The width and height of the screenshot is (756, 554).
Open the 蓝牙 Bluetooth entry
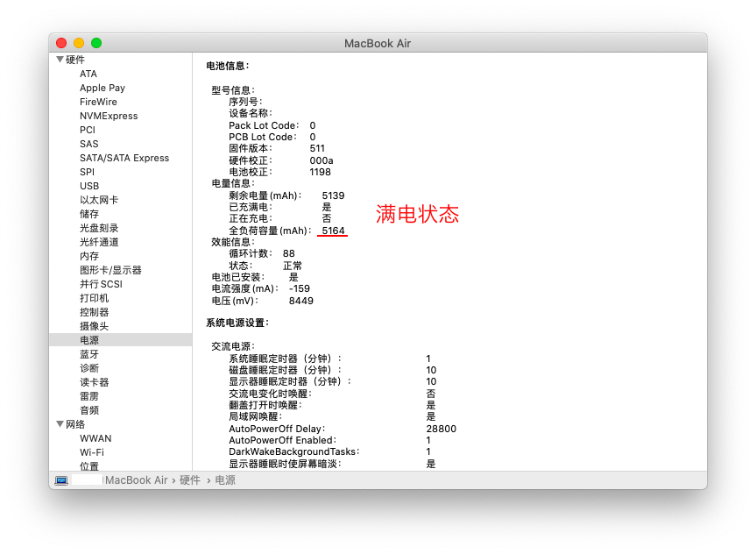(89, 354)
